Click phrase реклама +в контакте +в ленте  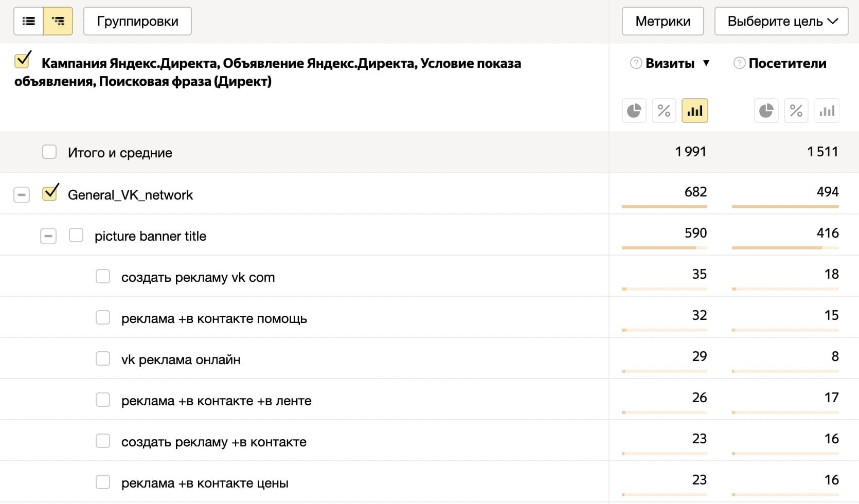[x=217, y=401]
